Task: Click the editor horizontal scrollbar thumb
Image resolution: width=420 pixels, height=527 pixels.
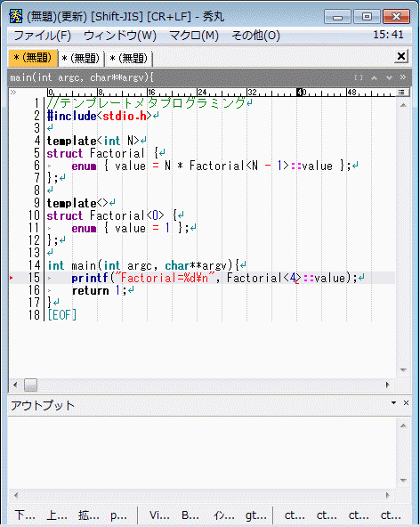Action: tap(30, 385)
